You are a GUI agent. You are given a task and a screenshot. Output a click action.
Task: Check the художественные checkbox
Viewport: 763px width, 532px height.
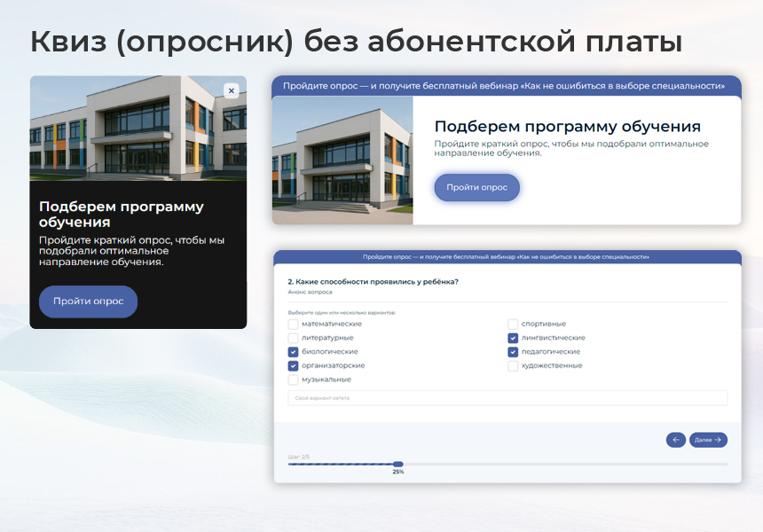pos(512,366)
